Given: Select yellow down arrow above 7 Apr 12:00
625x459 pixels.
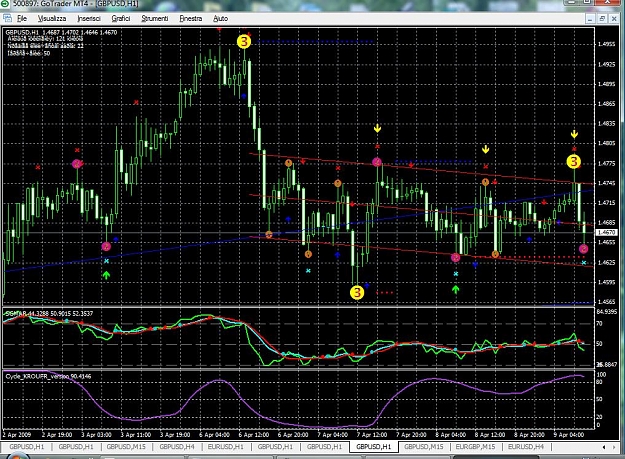Looking at the screenshot, I should coord(377,128).
